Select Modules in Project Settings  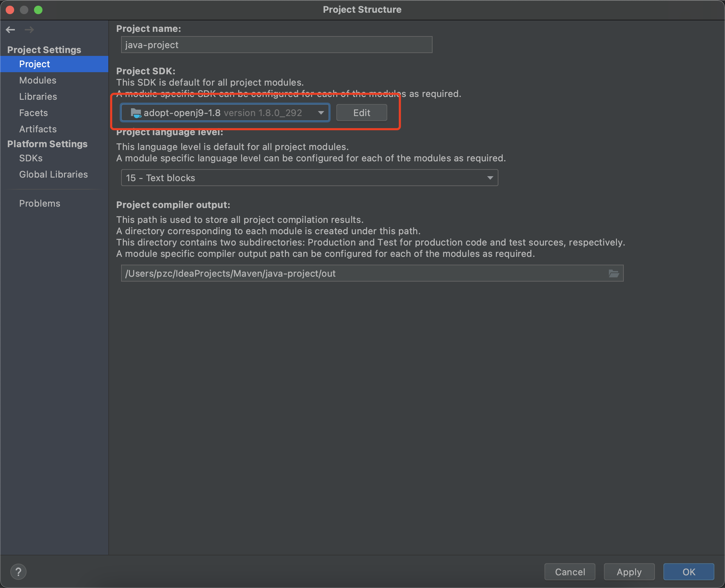point(38,80)
